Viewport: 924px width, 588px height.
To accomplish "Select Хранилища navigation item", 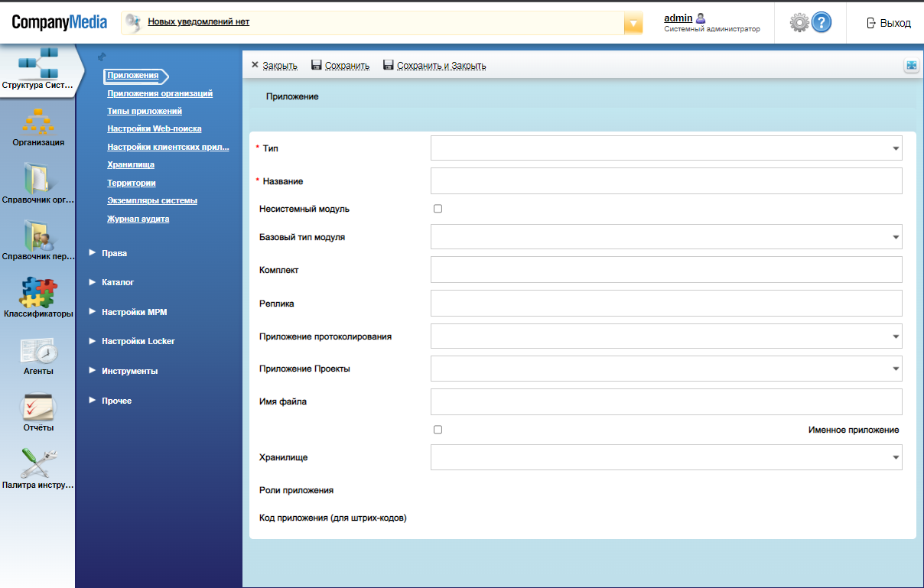I will 131,164.
